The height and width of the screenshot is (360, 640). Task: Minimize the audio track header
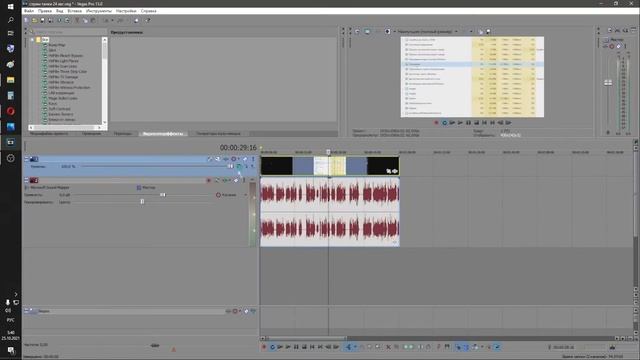27,180
